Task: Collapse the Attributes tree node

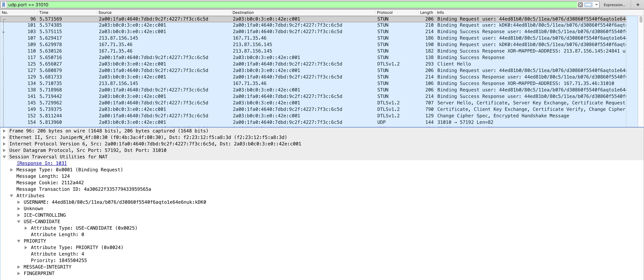Action: click(11, 196)
